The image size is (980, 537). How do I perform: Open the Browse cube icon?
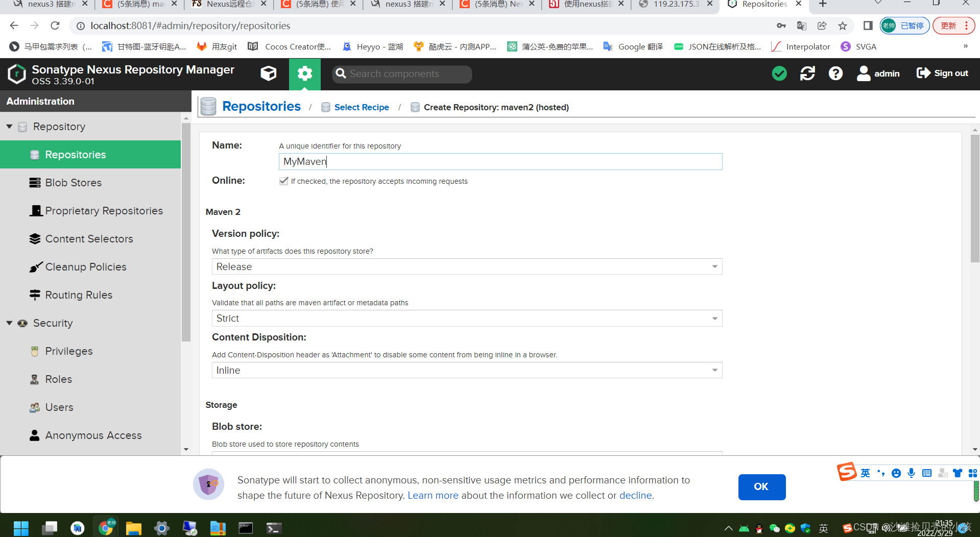click(x=268, y=74)
